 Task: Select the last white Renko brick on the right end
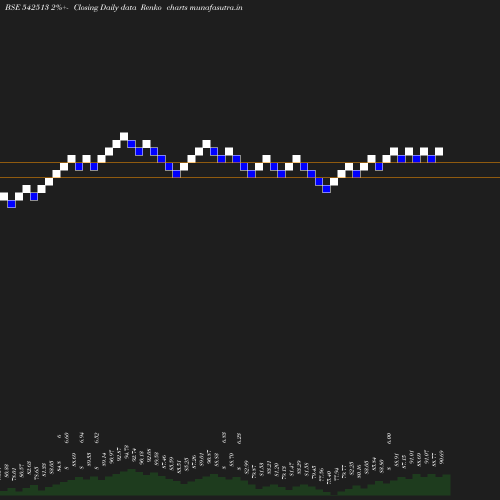click(x=439, y=151)
